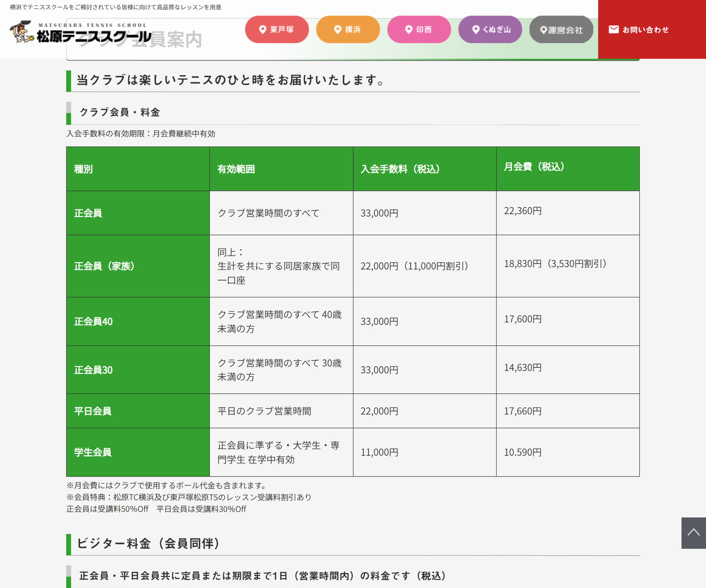
Task: Click the Matsubara Tennis School mascot logo
Action: click(22, 32)
